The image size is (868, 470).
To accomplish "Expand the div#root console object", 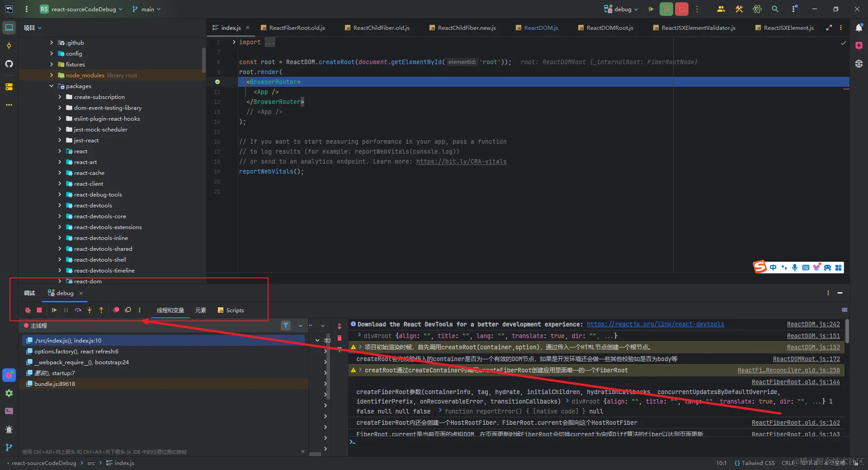I will 359,335.
